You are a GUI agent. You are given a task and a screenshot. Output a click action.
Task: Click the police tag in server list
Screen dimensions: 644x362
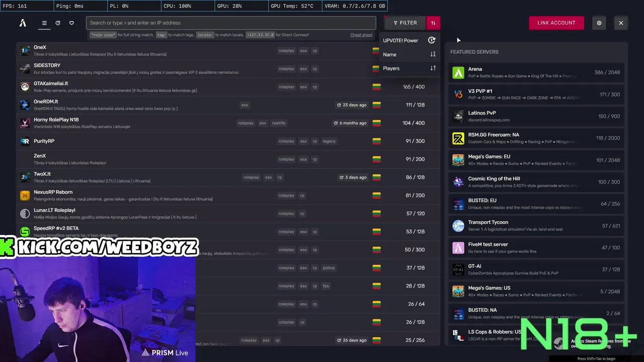[329, 267]
